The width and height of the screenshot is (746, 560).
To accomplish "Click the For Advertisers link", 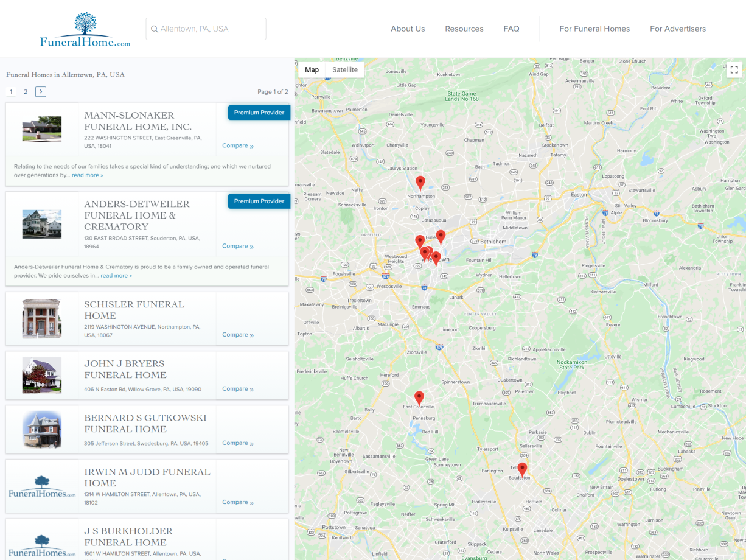I will coord(678,29).
